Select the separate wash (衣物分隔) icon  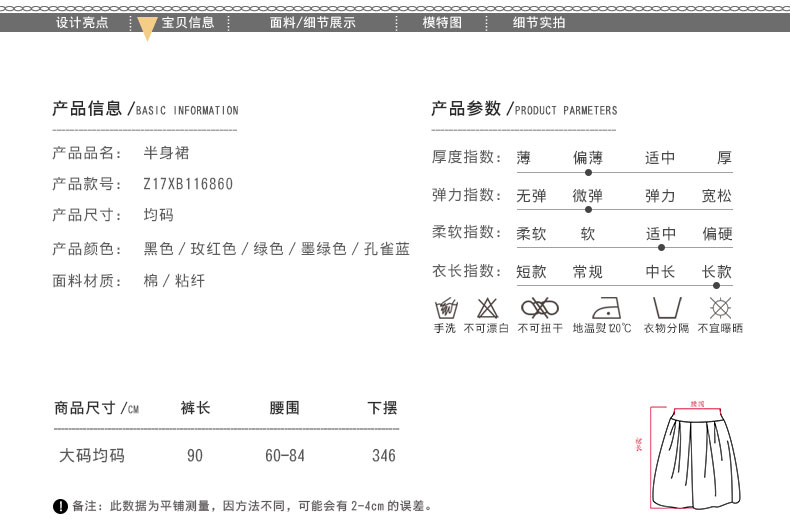point(666,307)
